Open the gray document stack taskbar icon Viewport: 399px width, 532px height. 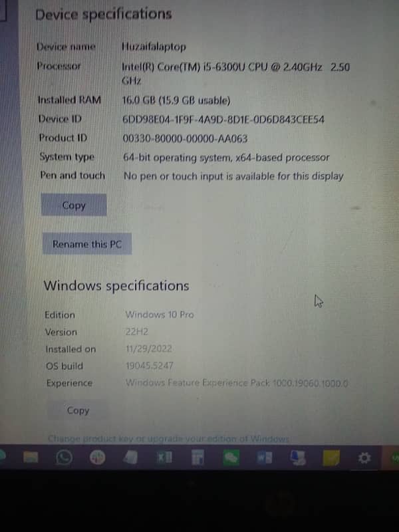coord(130,458)
